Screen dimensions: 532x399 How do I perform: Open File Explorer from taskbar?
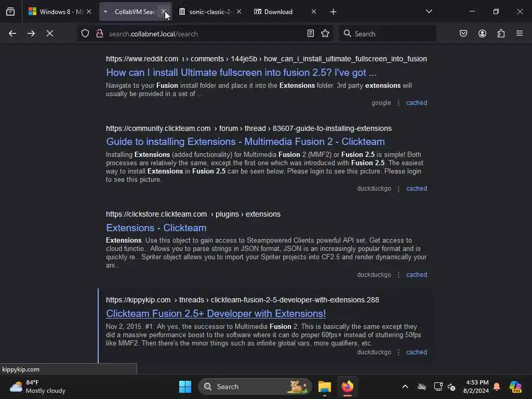click(325, 387)
